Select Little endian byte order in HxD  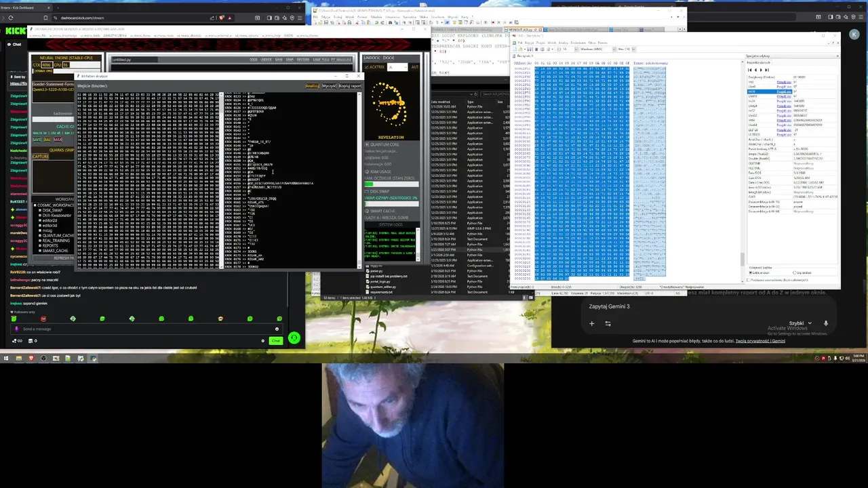pyautogui.click(x=759, y=272)
